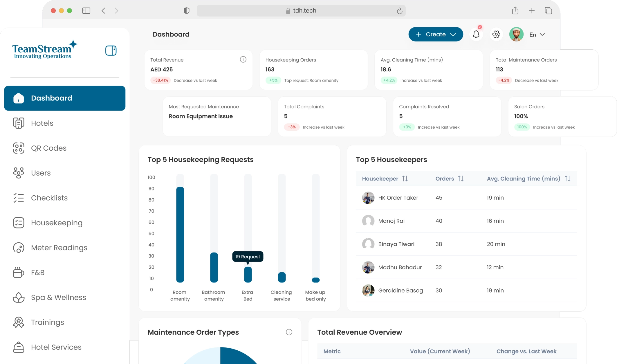Viewport: 617px width, 364px height.
Task: Reload the page in address bar
Action: [x=400, y=11]
